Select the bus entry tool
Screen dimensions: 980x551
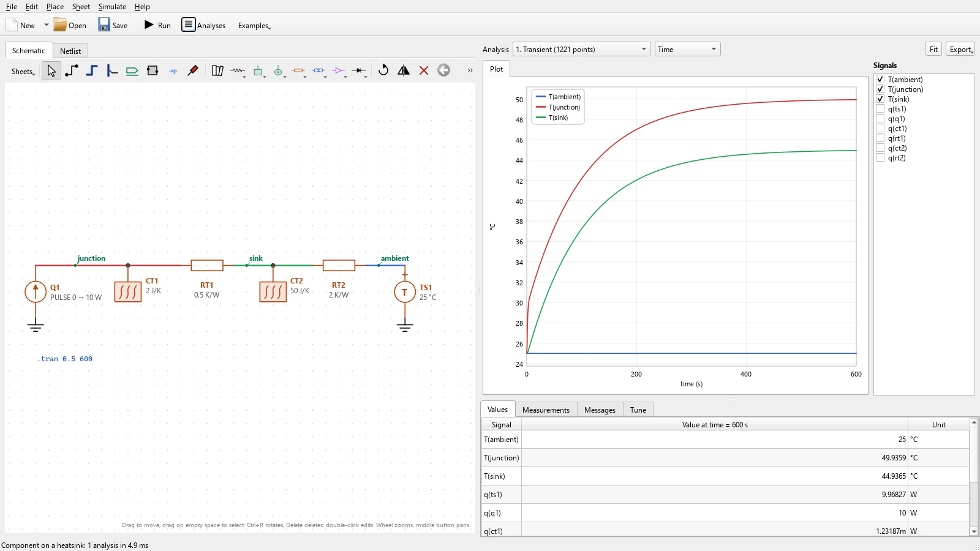pyautogui.click(x=112, y=71)
